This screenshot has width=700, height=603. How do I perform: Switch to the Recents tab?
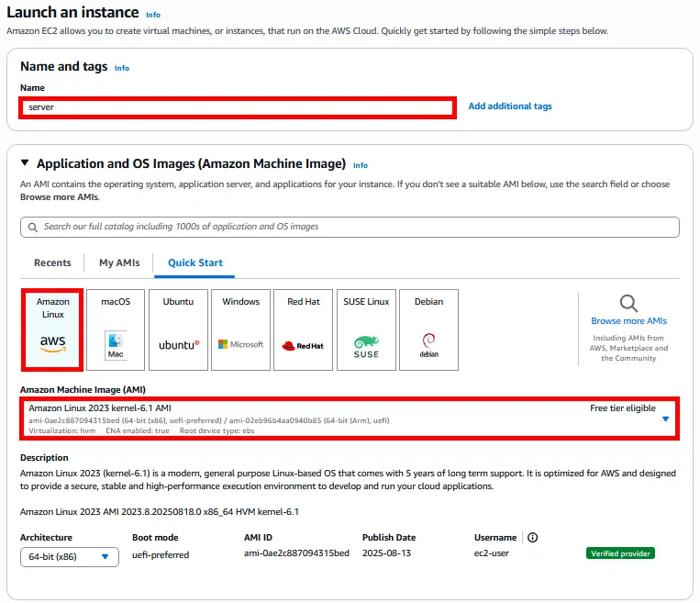click(52, 262)
